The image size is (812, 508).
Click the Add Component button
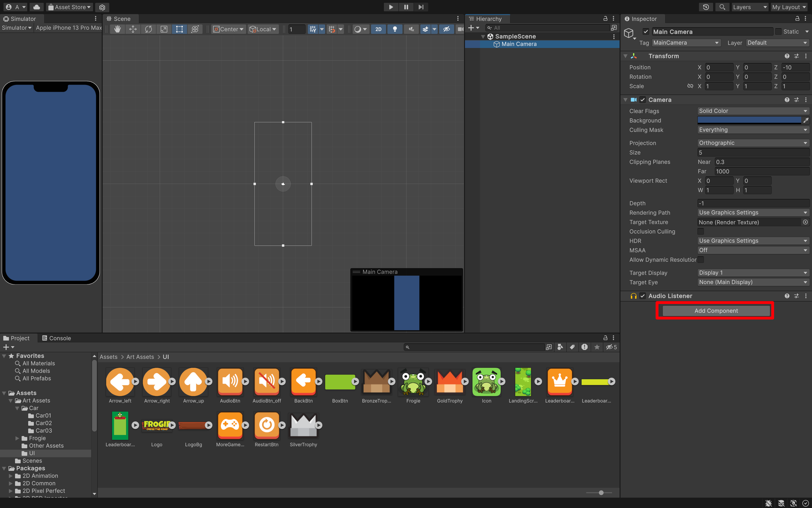click(x=716, y=311)
